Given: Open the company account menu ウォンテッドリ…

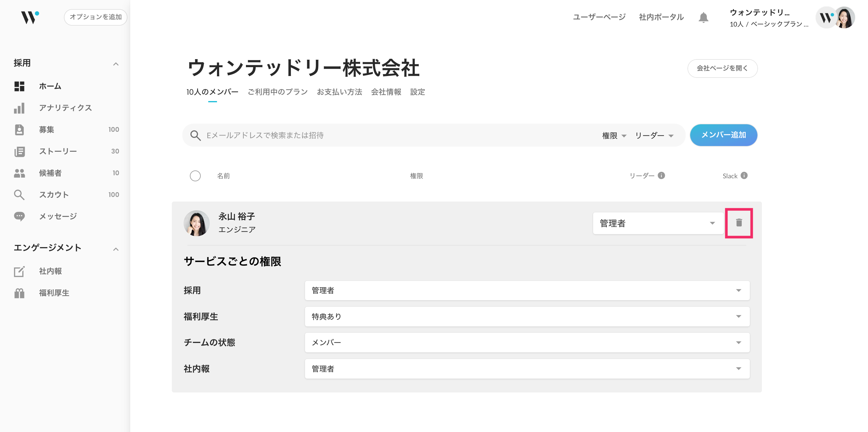Looking at the screenshot, I should pos(769,18).
